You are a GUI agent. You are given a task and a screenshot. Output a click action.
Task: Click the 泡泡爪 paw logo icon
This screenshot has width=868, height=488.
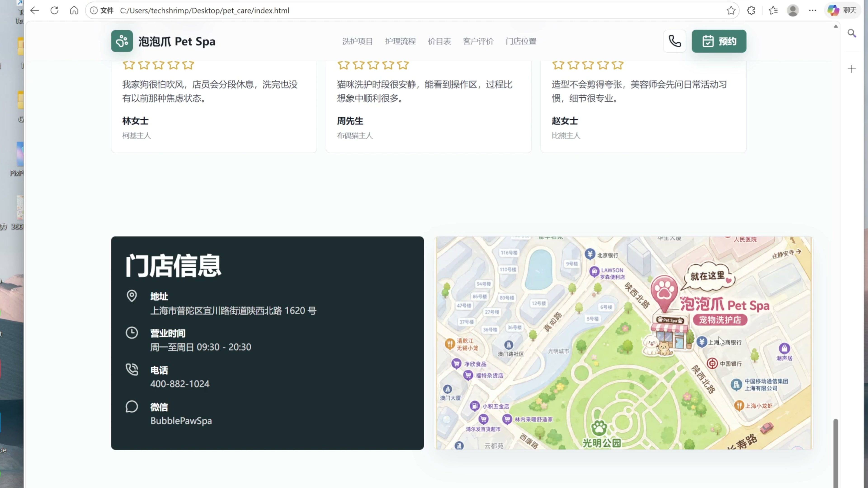(x=122, y=41)
